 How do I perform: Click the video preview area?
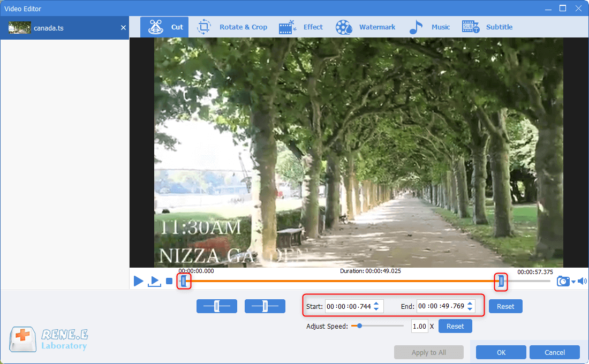point(359,153)
